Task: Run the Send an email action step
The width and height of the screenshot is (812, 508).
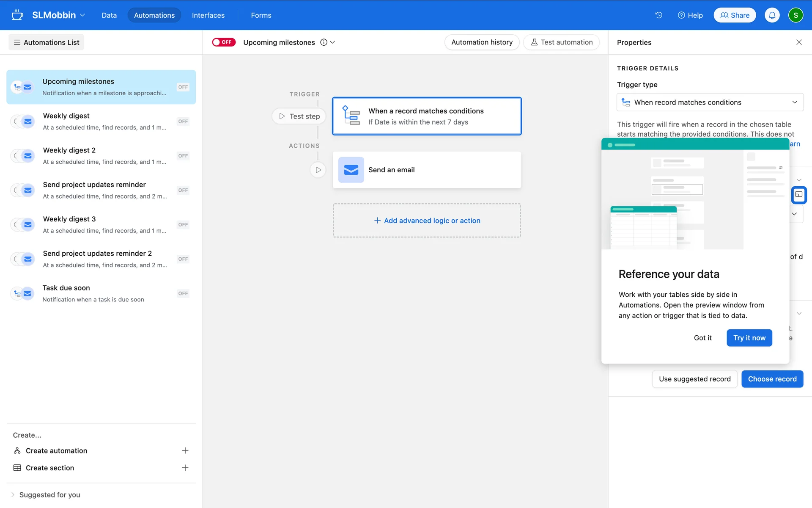Action: (x=318, y=170)
